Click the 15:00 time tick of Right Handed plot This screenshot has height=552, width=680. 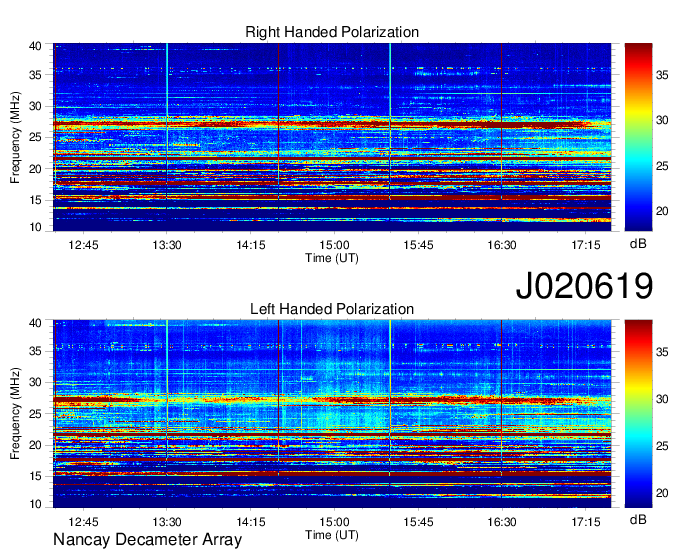[334, 245]
